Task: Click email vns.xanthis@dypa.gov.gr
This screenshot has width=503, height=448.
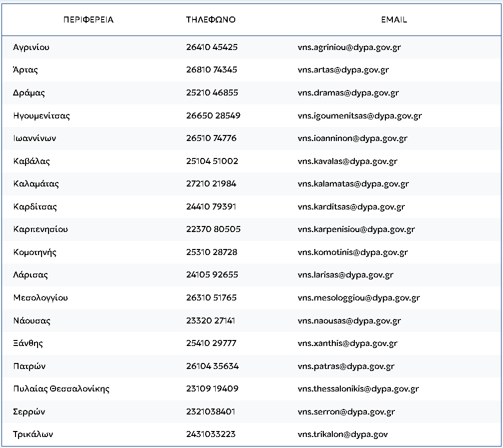Action: tap(347, 343)
